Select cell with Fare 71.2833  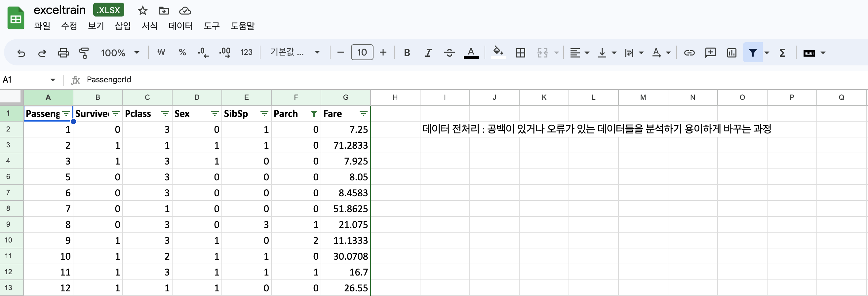346,145
